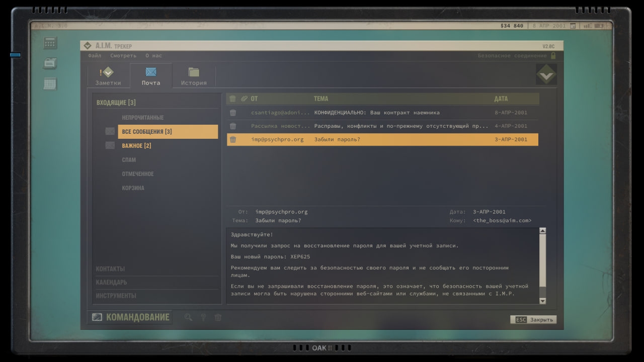The height and width of the screenshot is (362, 644).
Task: Sort emails by the От column
Action: click(254, 99)
